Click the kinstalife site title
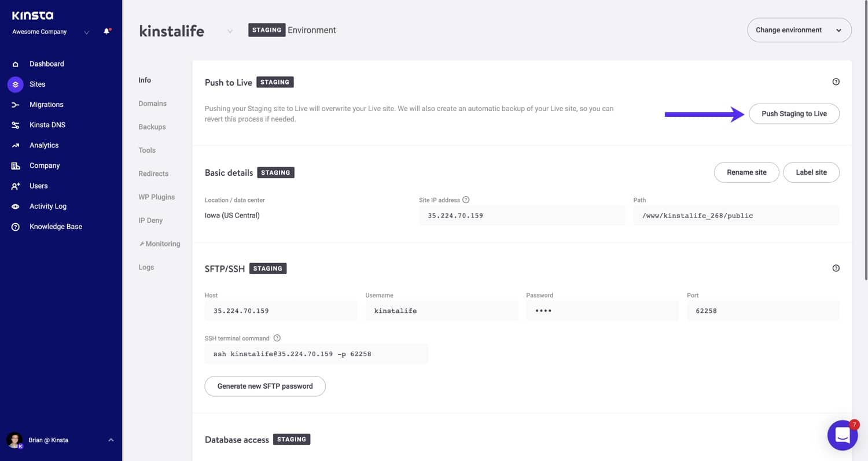The image size is (868, 461). [x=172, y=31]
